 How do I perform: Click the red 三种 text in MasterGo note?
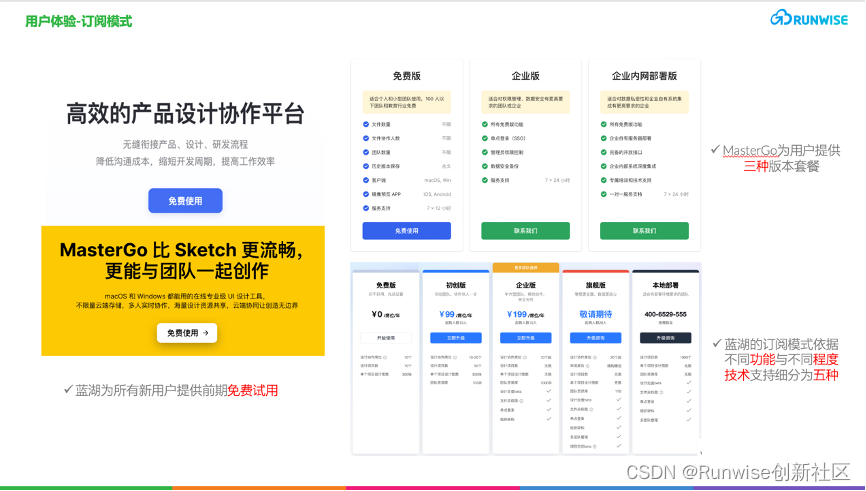756,166
